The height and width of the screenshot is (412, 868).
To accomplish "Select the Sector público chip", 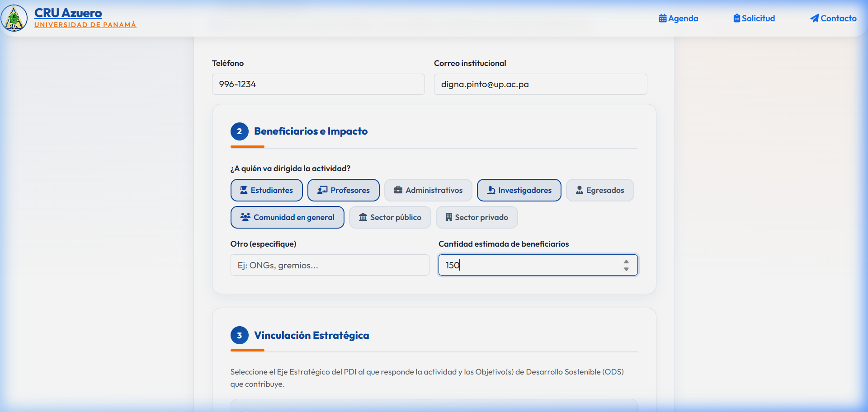I will (x=390, y=217).
